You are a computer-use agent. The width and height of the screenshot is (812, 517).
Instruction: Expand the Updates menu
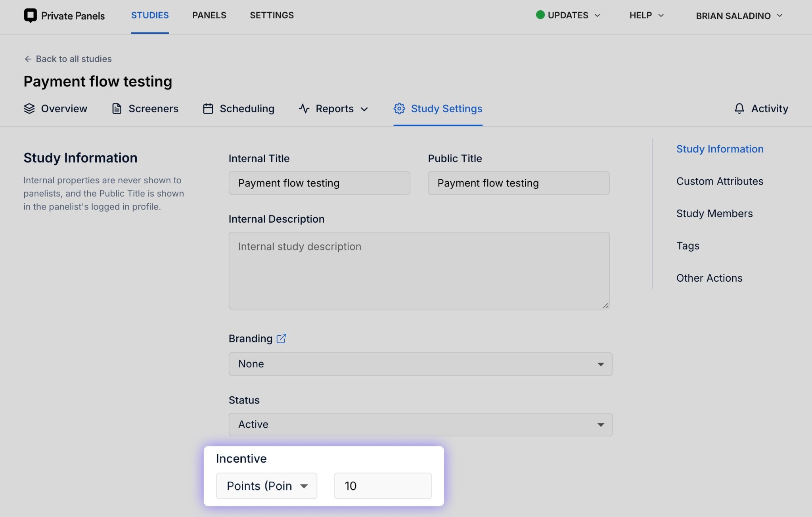(x=568, y=15)
